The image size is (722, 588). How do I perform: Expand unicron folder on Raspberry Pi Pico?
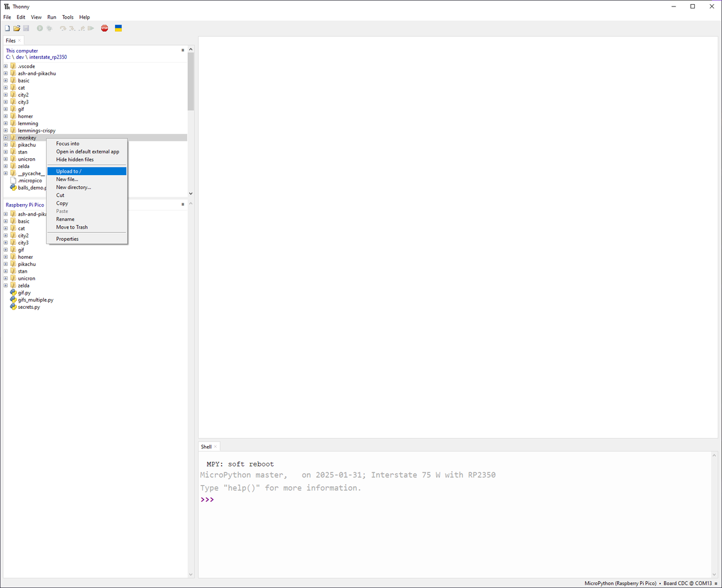pyautogui.click(x=5, y=279)
